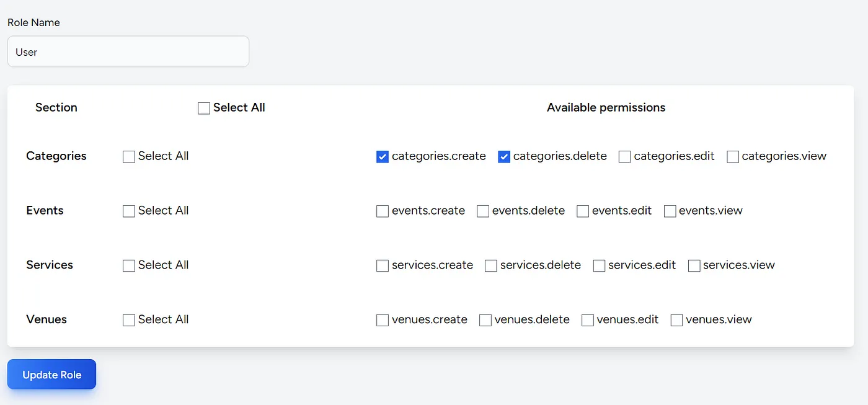Select the services.view checkbox
The height and width of the screenshot is (405, 868).
(694, 266)
